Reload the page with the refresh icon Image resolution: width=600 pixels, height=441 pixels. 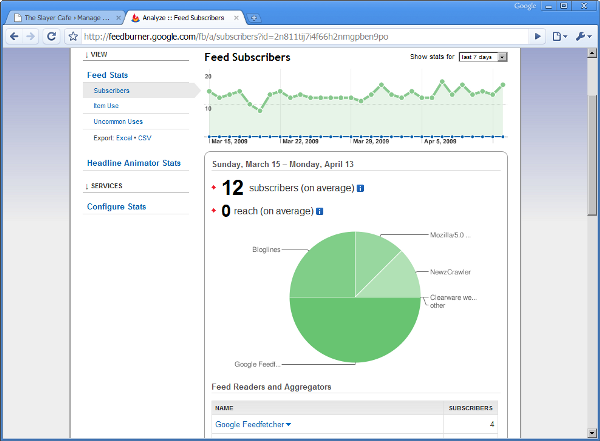(x=51, y=36)
